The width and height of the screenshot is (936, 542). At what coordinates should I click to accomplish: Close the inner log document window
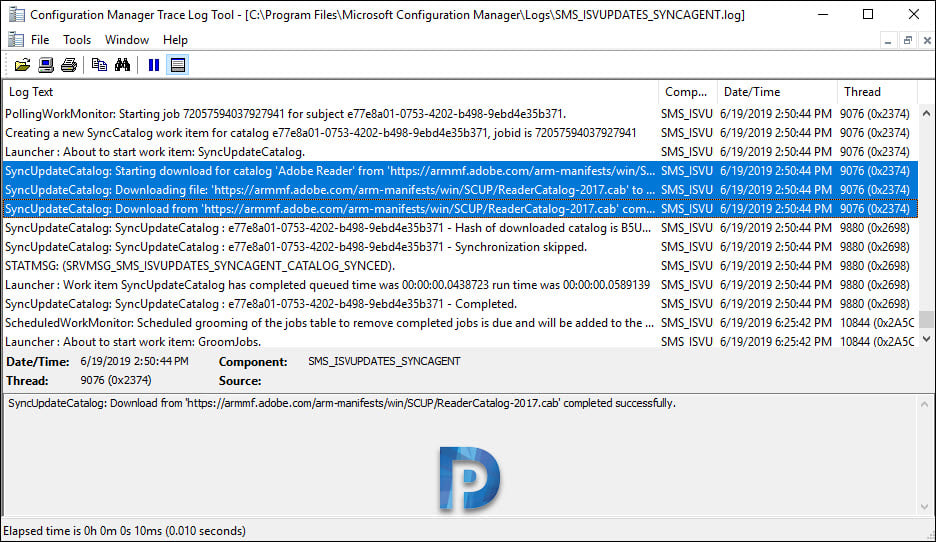click(x=927, y=41)
